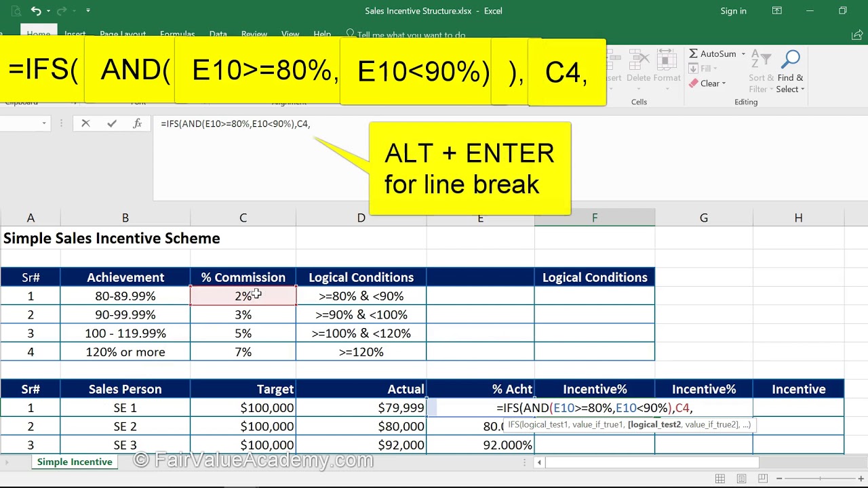The height and width of the screenshot is (488, 868).
Task: Click the AutoSum sigma icon
Action: [x=694, y=54]
